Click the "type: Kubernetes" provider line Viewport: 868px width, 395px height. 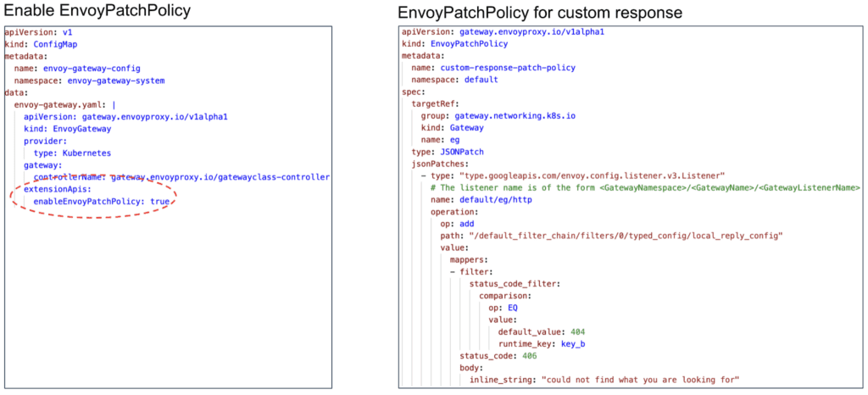[x=72, y=153]
